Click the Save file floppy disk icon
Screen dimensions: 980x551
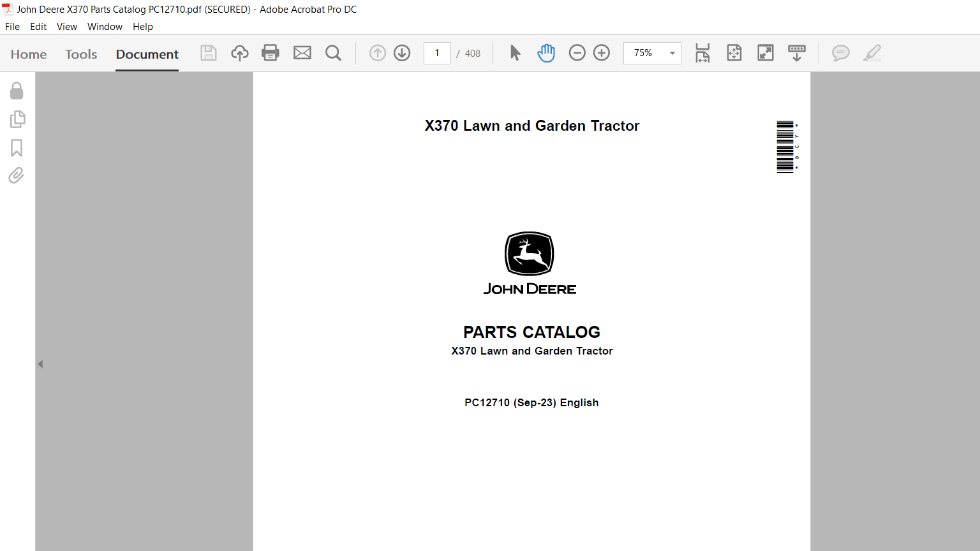pyautogui.click(x=209, y=53)
